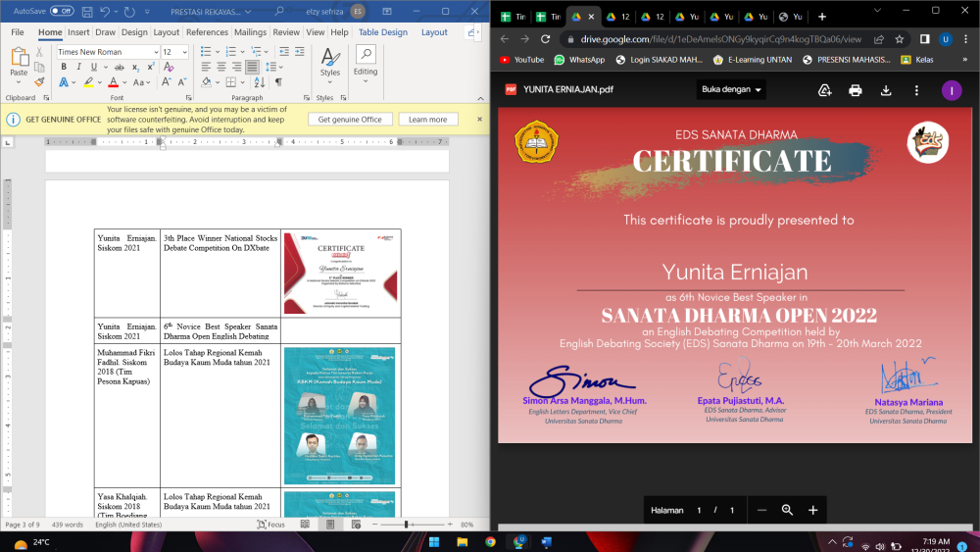Open the File menu in Word
This screenshot has height=552, width=980.
[x=18, y=32]
